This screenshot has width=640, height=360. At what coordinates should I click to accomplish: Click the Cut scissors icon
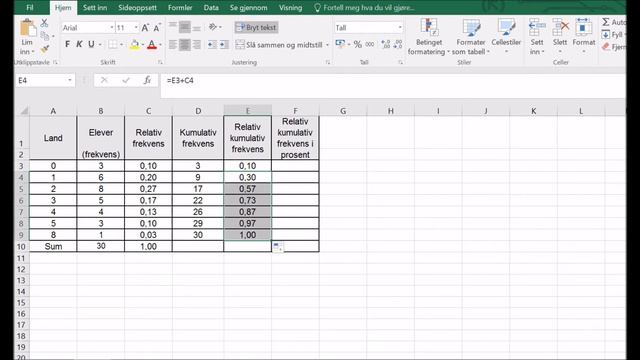point(44,23)
